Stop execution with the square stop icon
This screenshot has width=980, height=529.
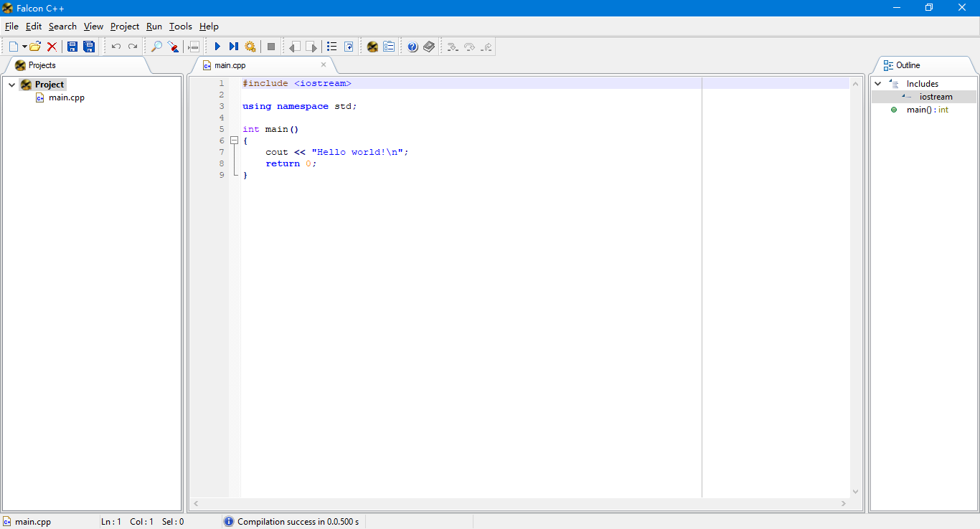pos(270,46)
